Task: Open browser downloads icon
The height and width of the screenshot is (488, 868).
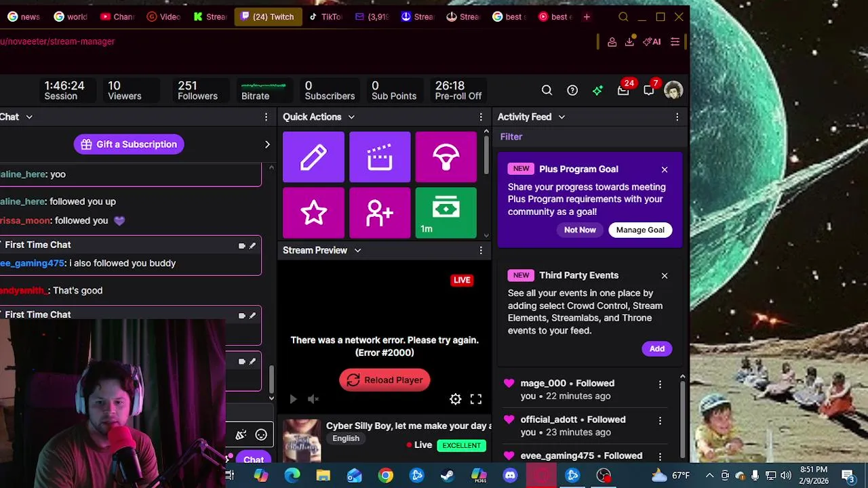Action: pos(629,41)
